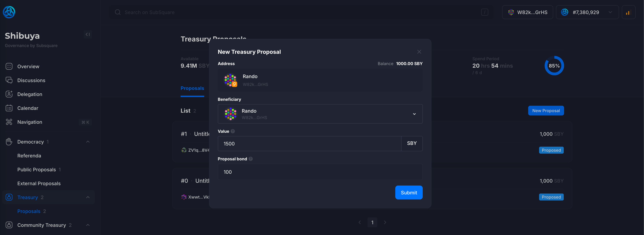Open the statistics chart icon top right
Viewport: 644px width, 235px height.
(629, 12)
